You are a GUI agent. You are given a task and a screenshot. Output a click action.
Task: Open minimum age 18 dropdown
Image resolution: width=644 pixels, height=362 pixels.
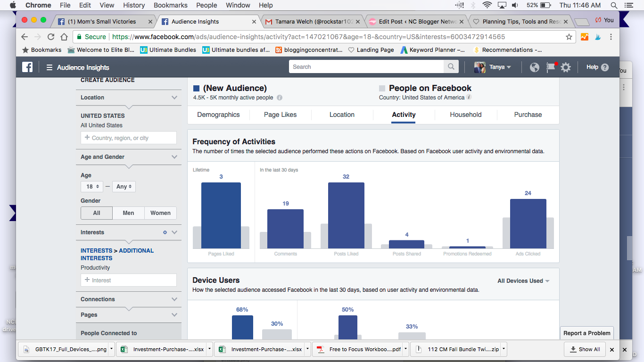pyautogui.click(x=92, y=187)
